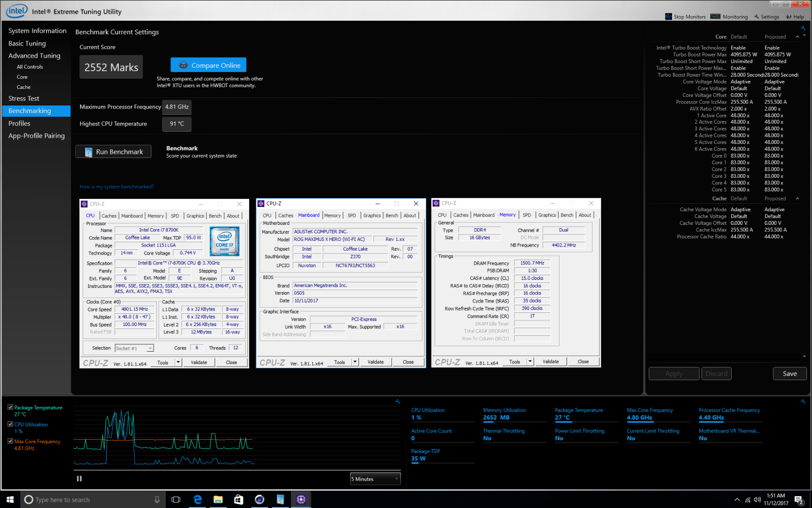Select All Controls under Advanced Tuning
This screenshot has height=508, width=812.
click(x=30, y=67)
